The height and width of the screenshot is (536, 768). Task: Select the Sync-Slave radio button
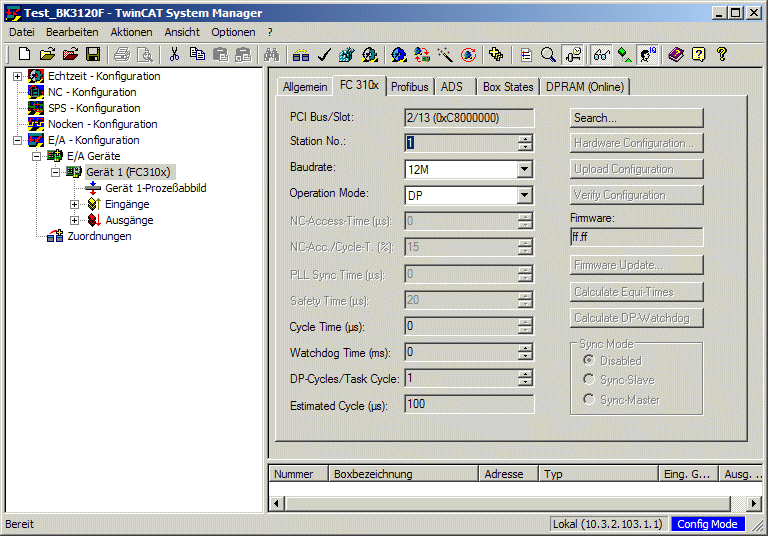pyautogui.click(x=589, y=380)
